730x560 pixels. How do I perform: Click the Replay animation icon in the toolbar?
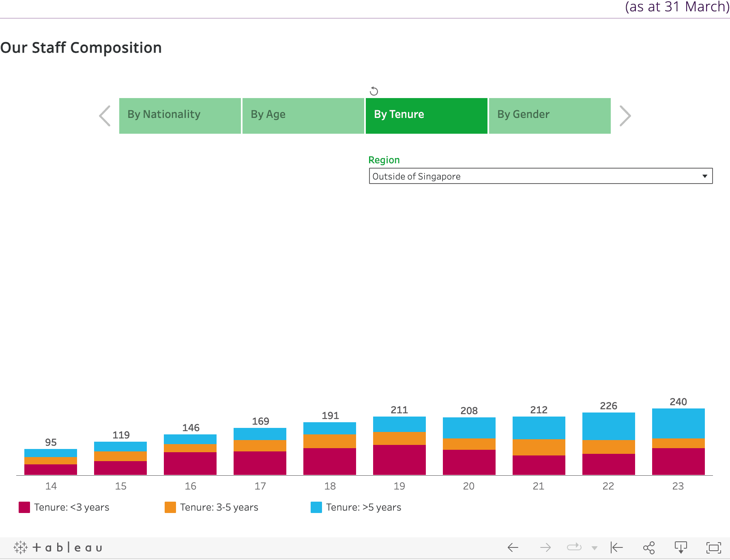pos(574,547)
